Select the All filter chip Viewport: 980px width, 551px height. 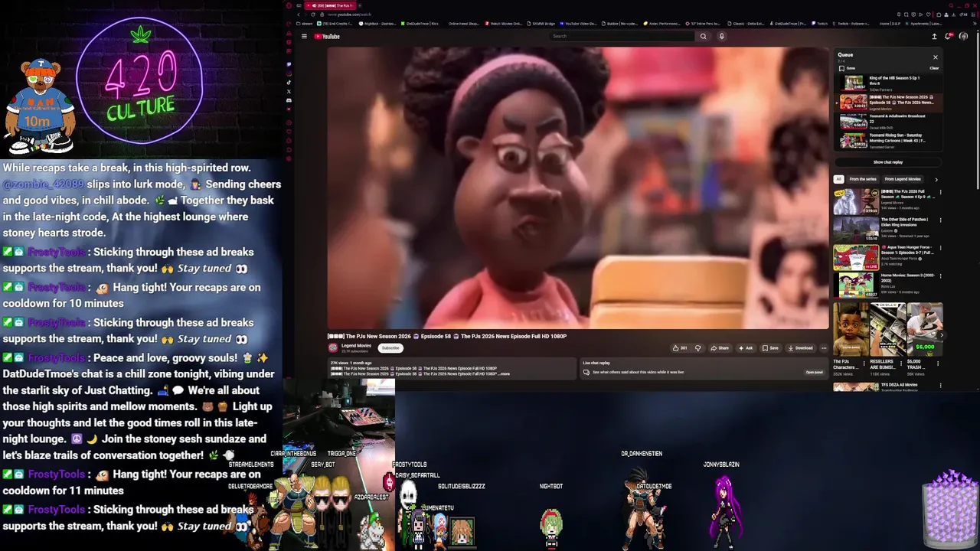pyautogui.click(x=838, y=179)
